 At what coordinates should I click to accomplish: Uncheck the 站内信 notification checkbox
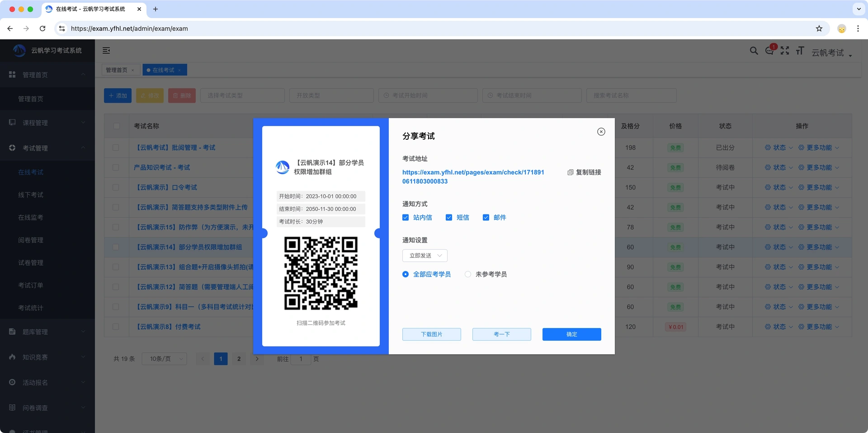(x=406, y=218)
